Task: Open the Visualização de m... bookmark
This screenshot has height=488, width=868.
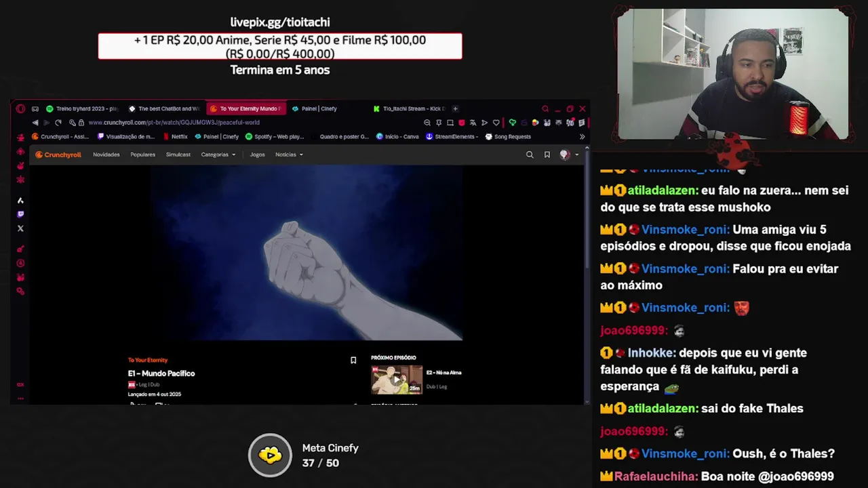Action: coord(126,136)
